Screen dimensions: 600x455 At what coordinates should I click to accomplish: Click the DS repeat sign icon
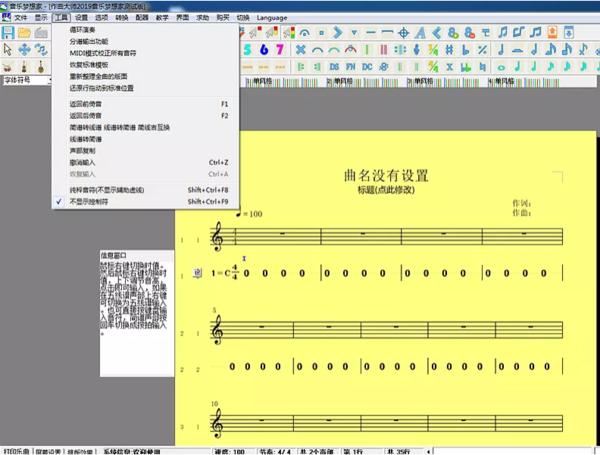[333, 65]
